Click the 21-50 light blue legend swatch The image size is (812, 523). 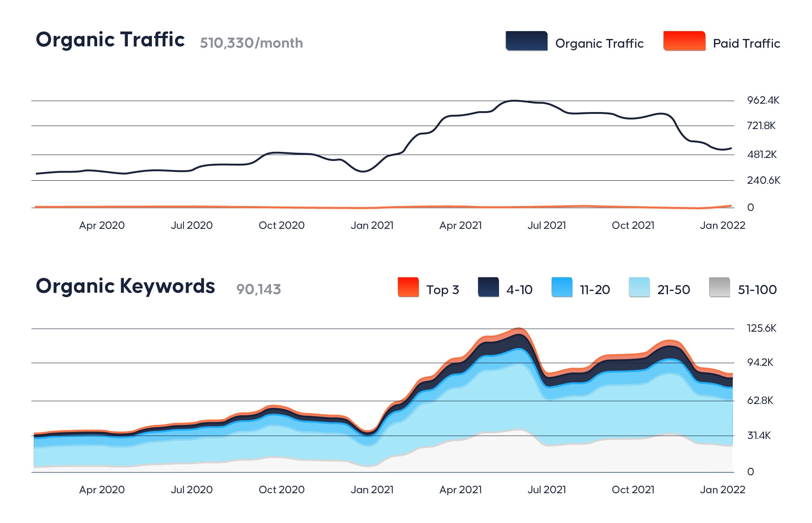(639, 287)
